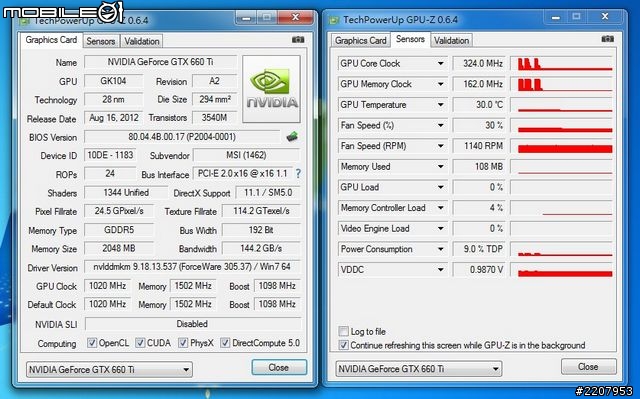Open the Memory Controller Load dropdown
The image size is (640, 399).
point(440,208)
